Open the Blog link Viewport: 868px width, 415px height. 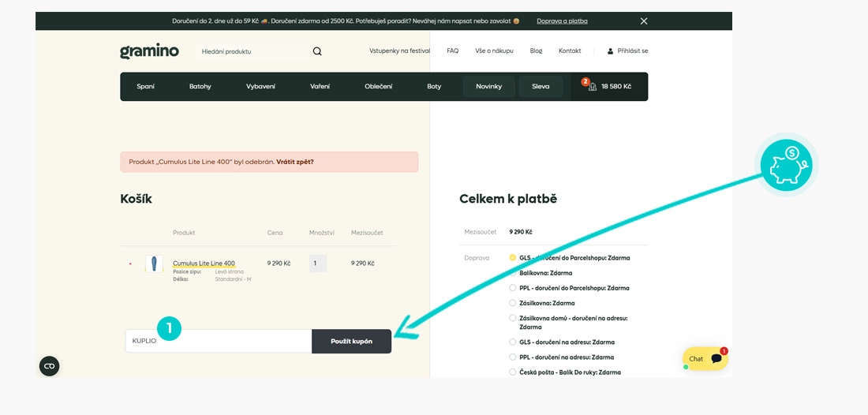[x=536, y=51]
